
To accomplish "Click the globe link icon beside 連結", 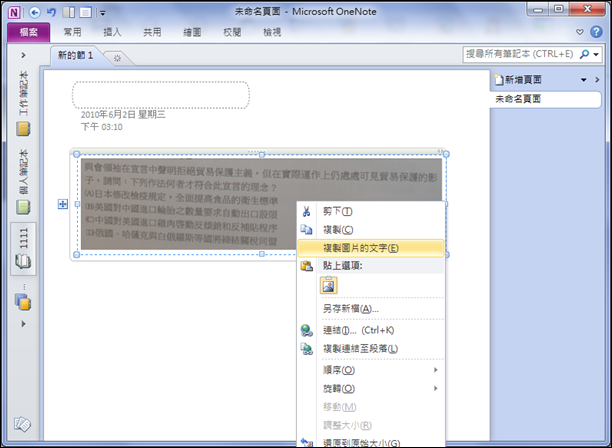I will point(306,331).
